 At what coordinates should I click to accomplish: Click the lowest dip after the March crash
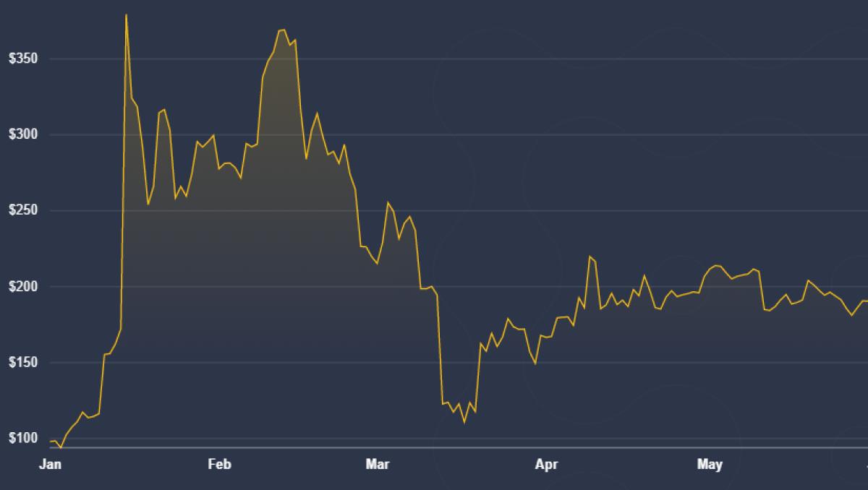coord(464,424)
